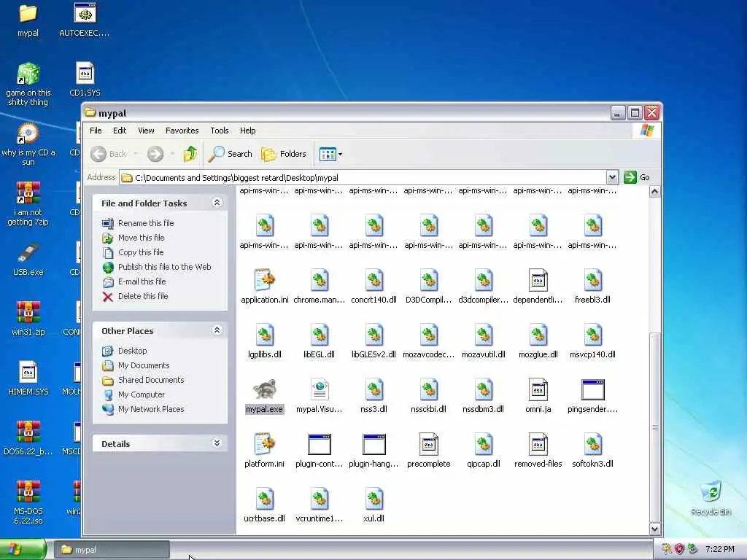Open the Help menu
747x560 pixels.
(x=247, y=131)
